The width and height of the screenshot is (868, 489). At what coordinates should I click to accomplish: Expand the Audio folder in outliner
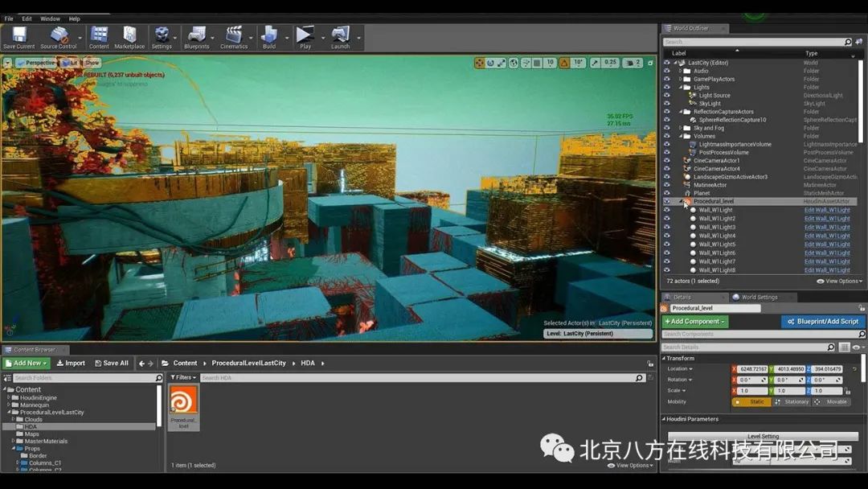click(x=681, y=71)
